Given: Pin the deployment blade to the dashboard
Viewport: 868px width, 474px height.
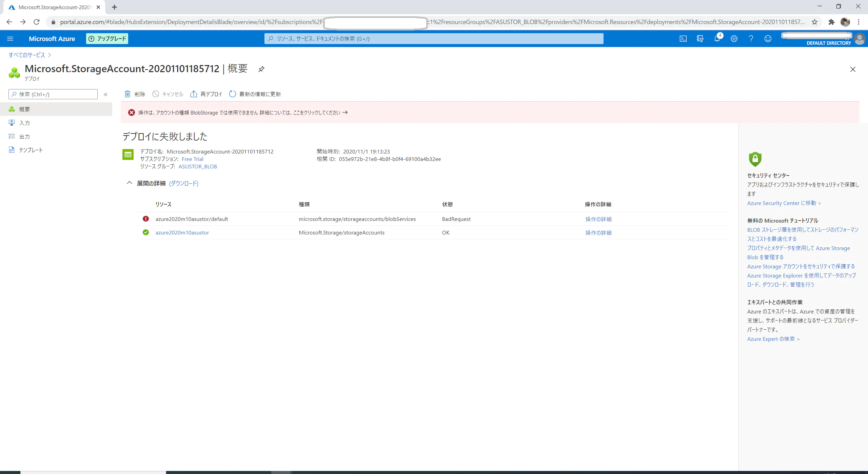Looking at the screenshot, I should [x=261, y=69].
